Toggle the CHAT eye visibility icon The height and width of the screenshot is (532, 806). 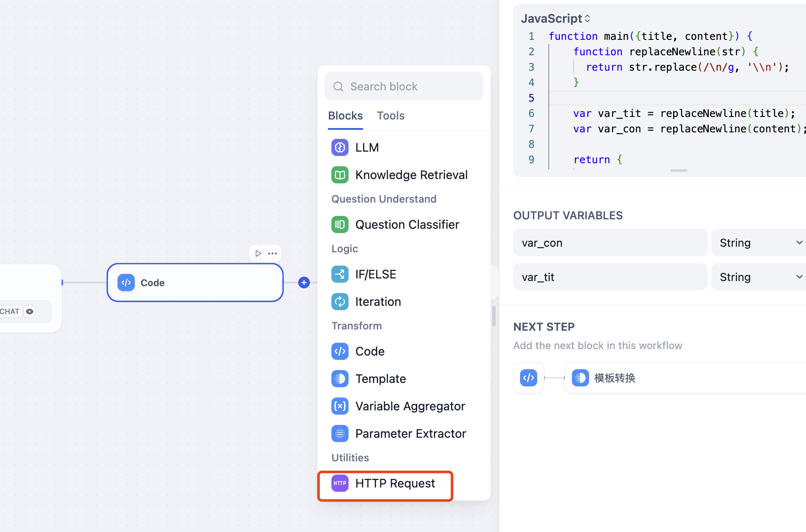pyautogui.click(x=30, y=311)
